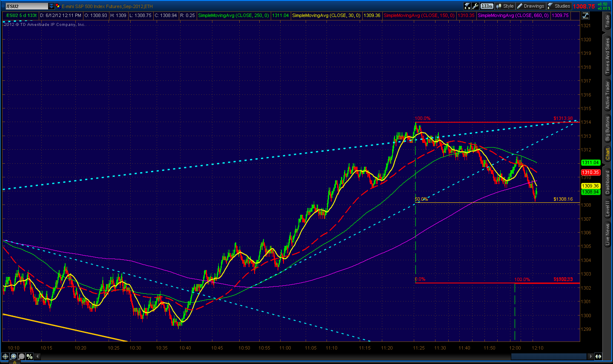Open the Big Buttons sidebar tab
613x364 pixels.
[607, 129]
